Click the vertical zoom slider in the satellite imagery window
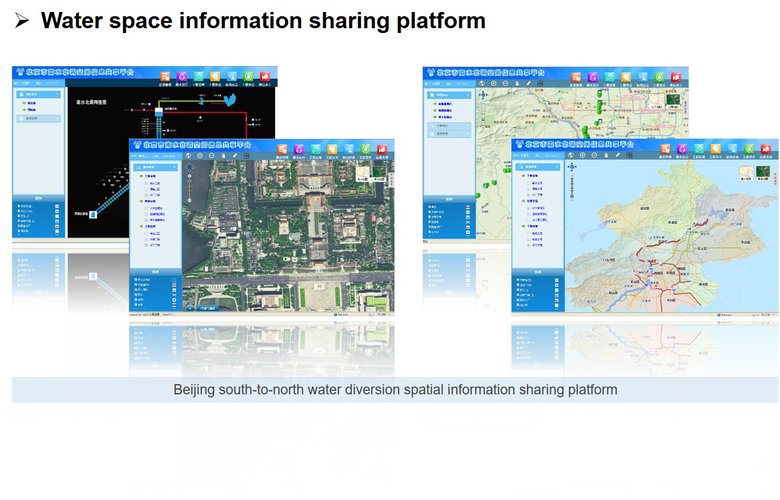 190,188
